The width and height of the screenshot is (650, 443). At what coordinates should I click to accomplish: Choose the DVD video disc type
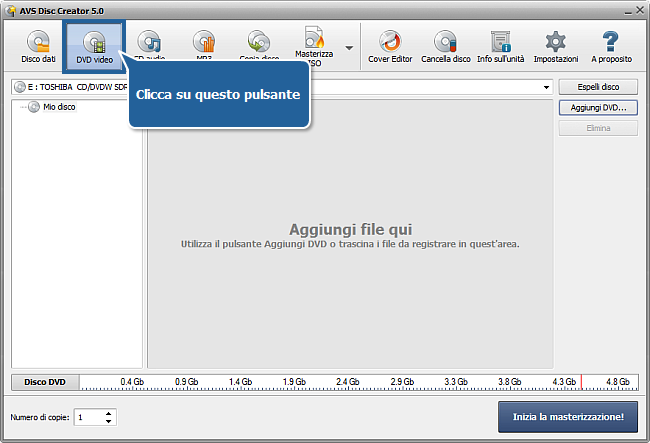coord(95,46)
